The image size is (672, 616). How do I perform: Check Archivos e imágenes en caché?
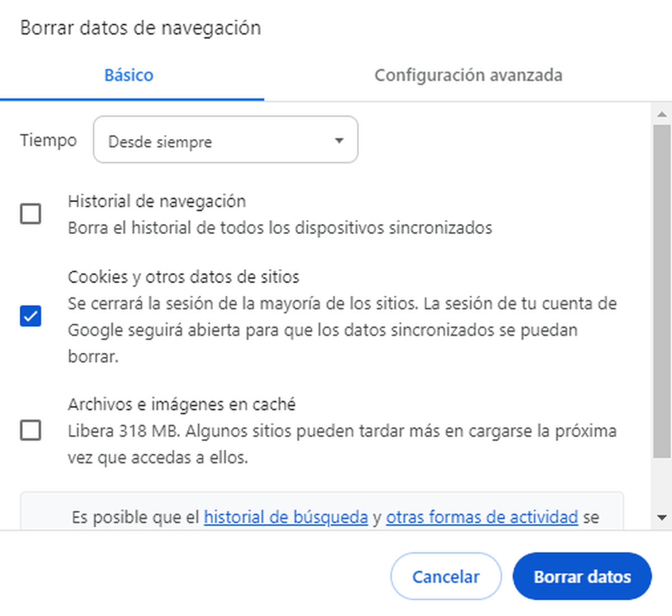pyautogui.click(x=30, y=431)
